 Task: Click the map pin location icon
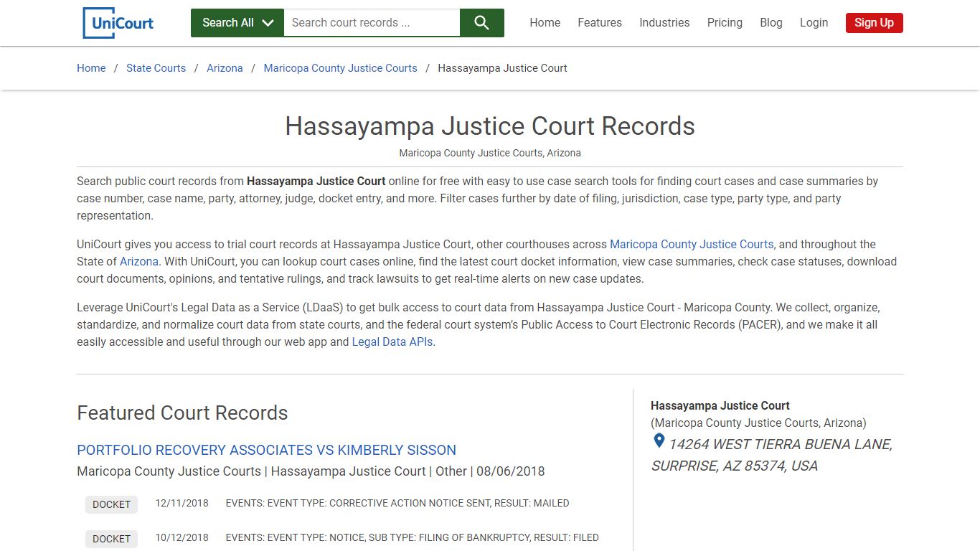tap(659, 441)
